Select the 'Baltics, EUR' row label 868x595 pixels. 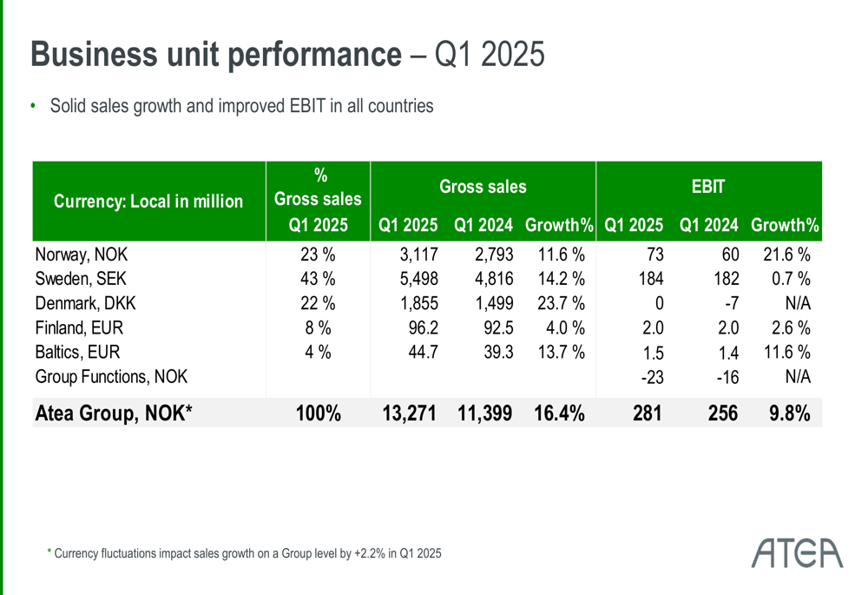pyautogui.click(x=77, y=352)
